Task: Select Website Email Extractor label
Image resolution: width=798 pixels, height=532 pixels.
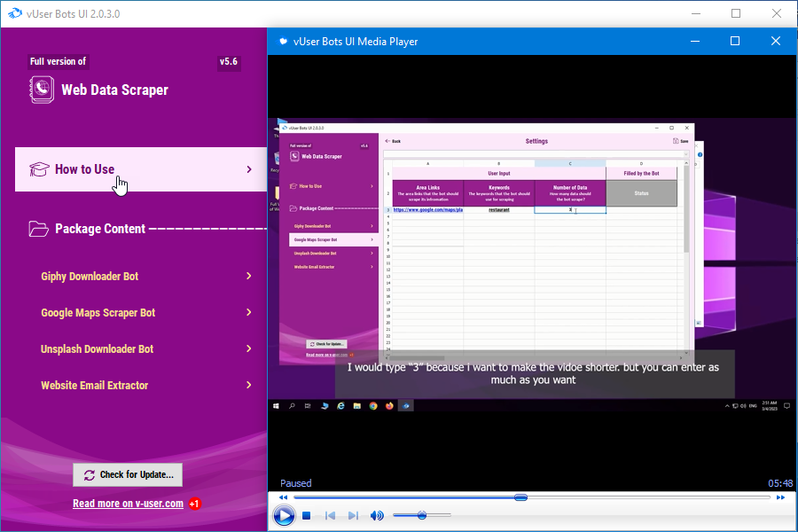Action: pyautogui.click(x=95, y=386)
